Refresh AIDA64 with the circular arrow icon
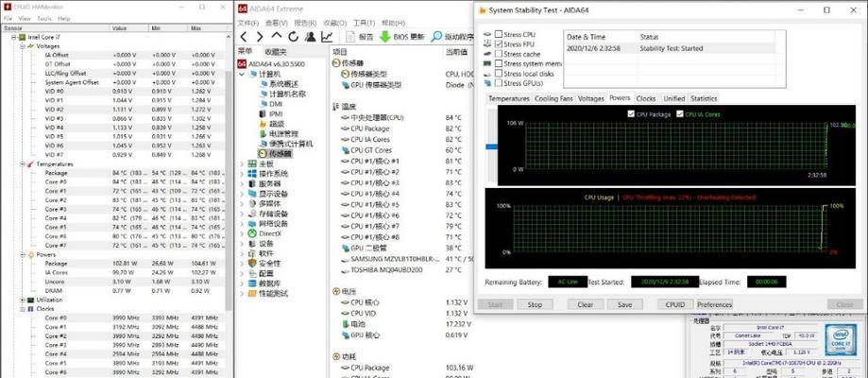Screen dimensions: 868x378 tap(293, 37)
